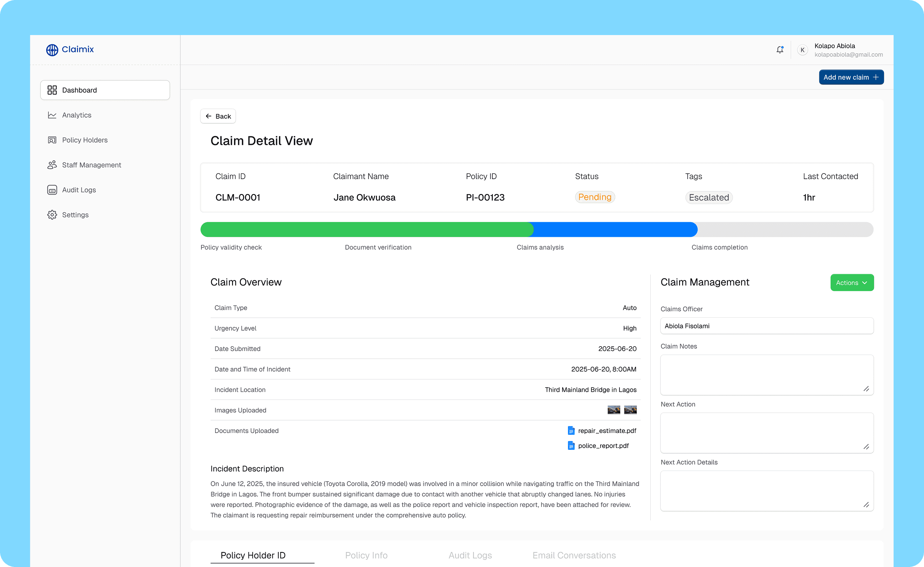Click the notification bell icon
The height and width of the screenshot is (567, 924).
[x=780, y=50]
